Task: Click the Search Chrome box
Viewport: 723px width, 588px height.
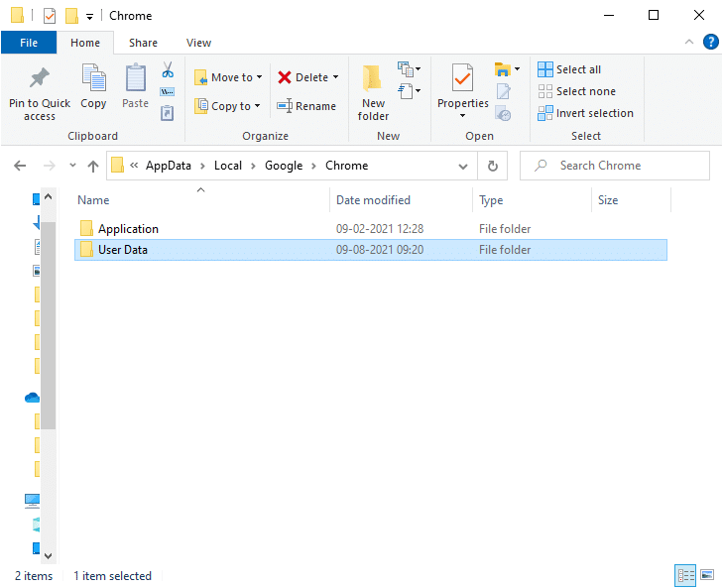Action: click(x=615, y=166)
